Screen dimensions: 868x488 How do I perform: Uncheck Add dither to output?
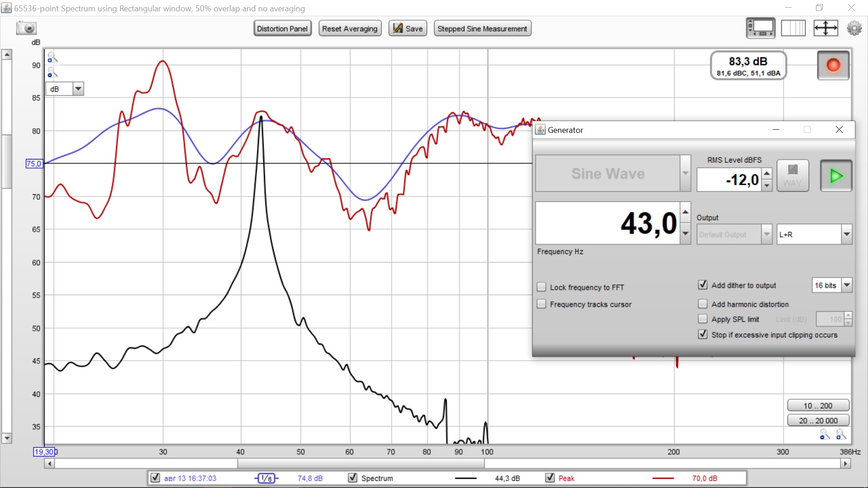coord(703,285)
